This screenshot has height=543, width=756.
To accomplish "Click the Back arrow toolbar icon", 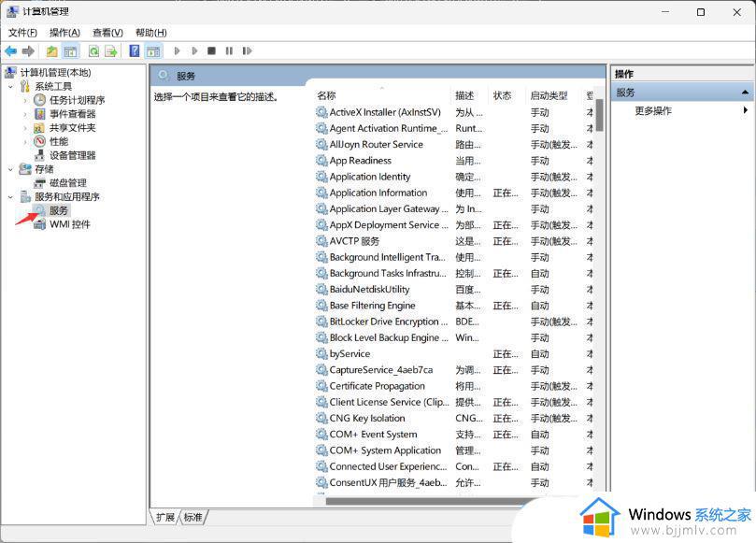I will [x=10, y=50].
